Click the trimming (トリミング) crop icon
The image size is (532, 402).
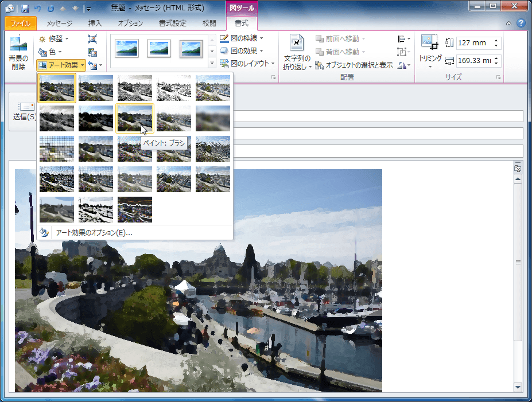click(429, 42)
